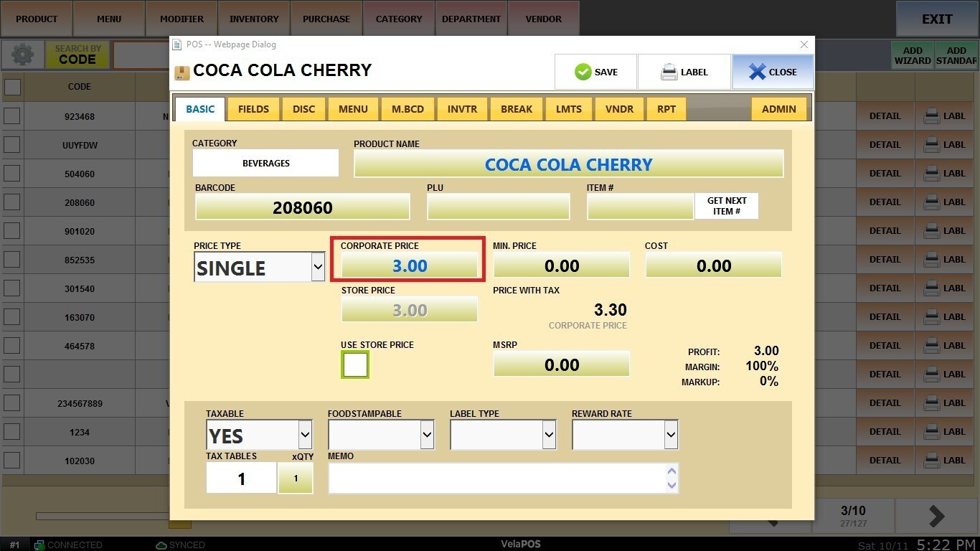
Task: Click the LABL printer for row 163070
Action: click(x=944, y=316)
